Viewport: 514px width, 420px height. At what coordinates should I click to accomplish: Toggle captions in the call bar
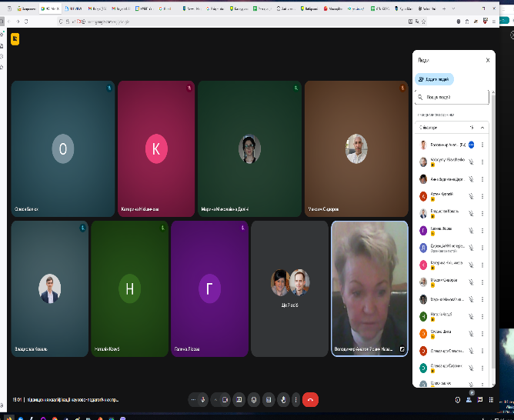pyautogui.click(x=269, y=400)
